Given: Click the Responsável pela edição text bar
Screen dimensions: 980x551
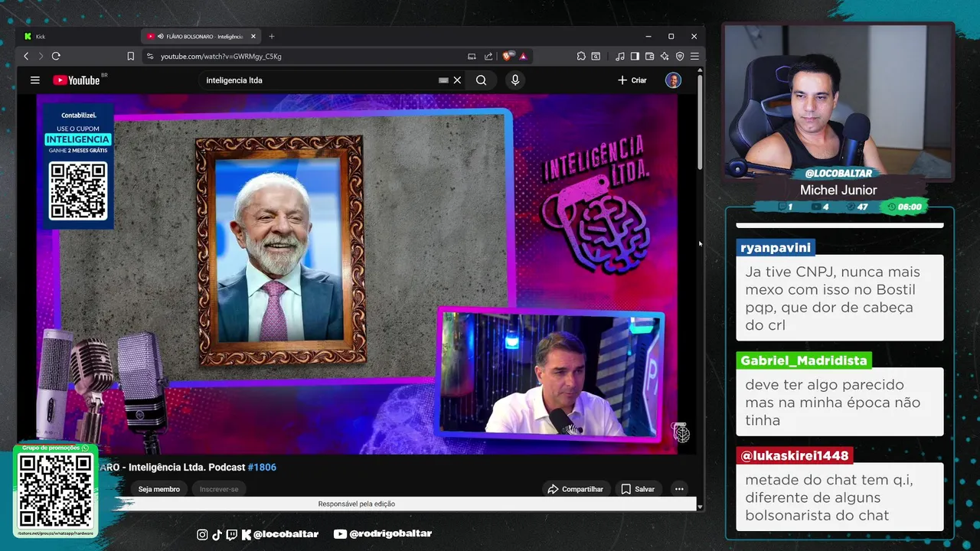Looking at the screenshot, I should coord(356,504).
